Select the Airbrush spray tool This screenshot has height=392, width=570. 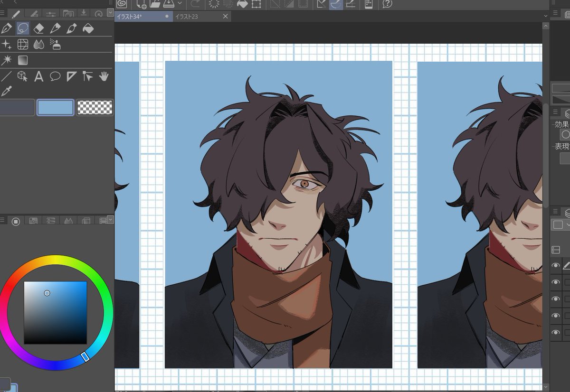point(55,45)
